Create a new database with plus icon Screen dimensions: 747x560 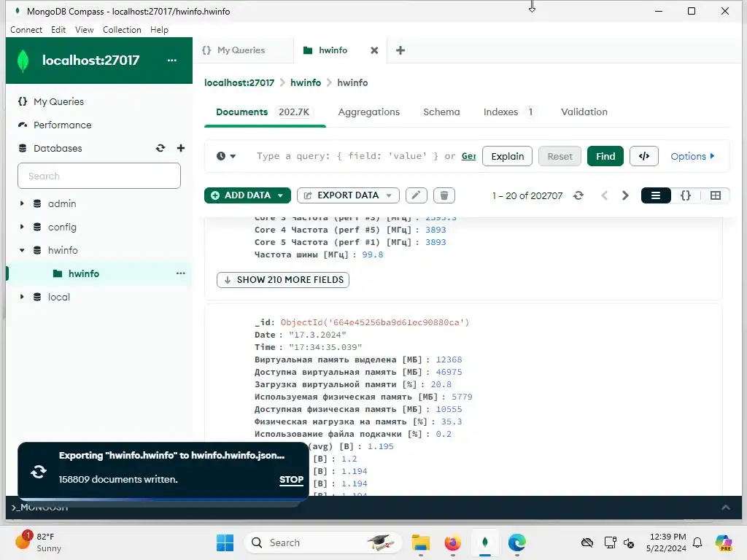pos(181,148)
